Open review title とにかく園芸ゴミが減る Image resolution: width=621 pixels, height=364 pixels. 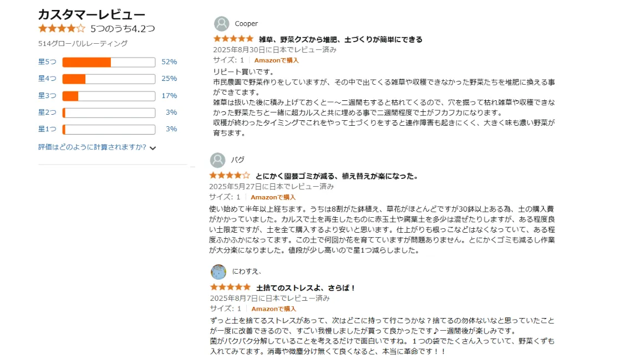coord(337,176)
